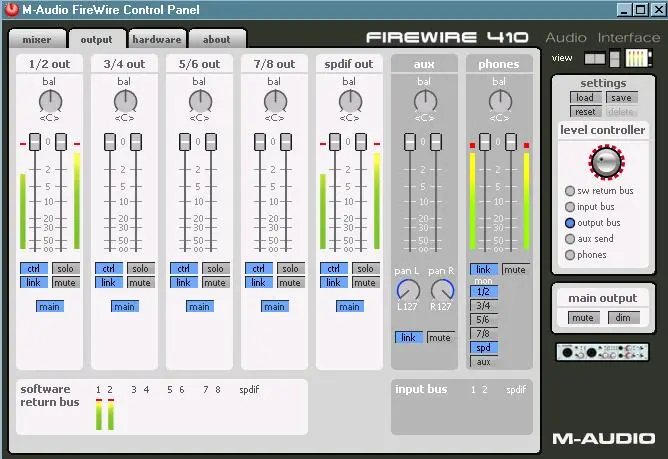
Task: Select aux as phones monitor source
Action: [x=484, y=362]
